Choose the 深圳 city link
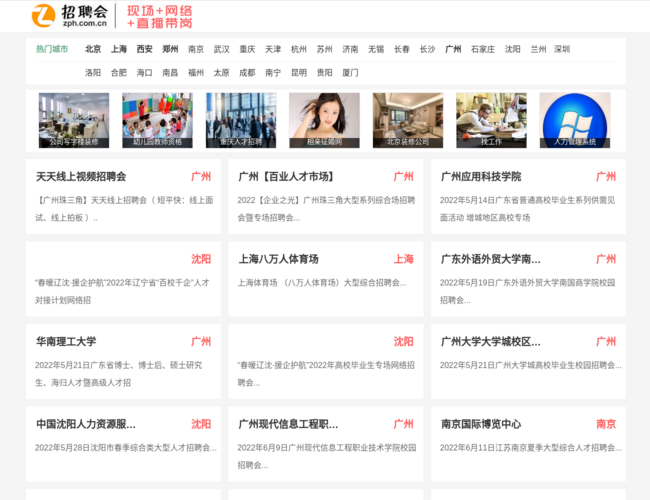Image resolution: width=650 pixels, height=500 pixels. 562,49
